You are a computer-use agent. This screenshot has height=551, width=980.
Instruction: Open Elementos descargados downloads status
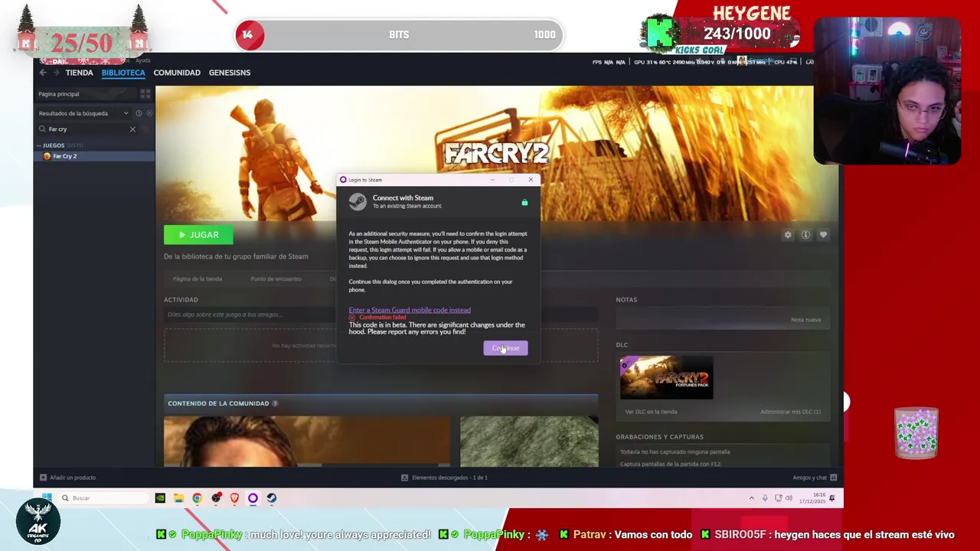[445, 478]
